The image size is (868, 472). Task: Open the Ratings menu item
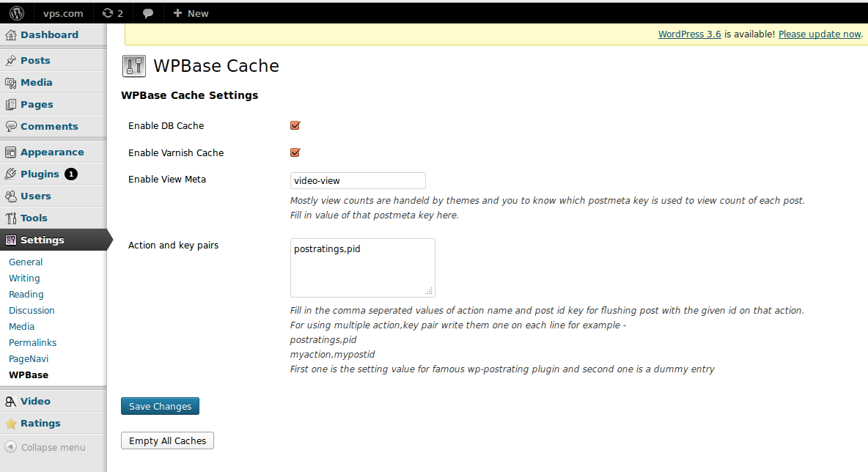pos(40,424)
